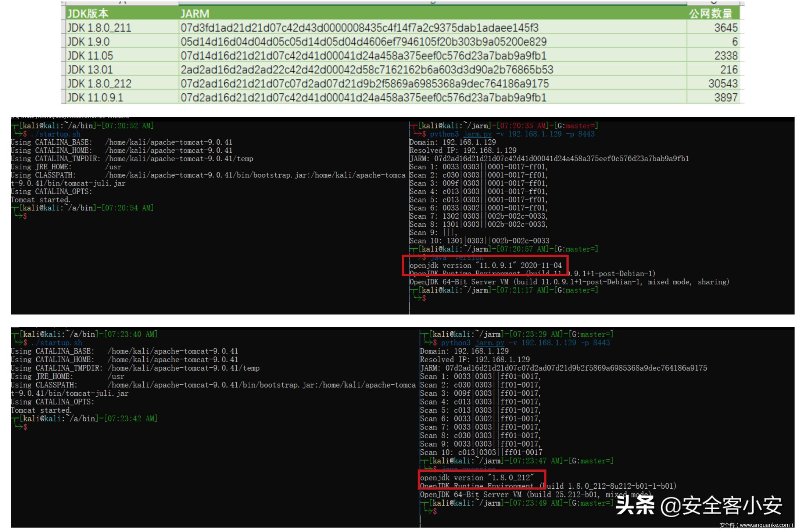The height and width of the screenshot is (532, 799).
Task: Click upper terminal's python3 jarm.py command
Action: click(x=512, y=134)
